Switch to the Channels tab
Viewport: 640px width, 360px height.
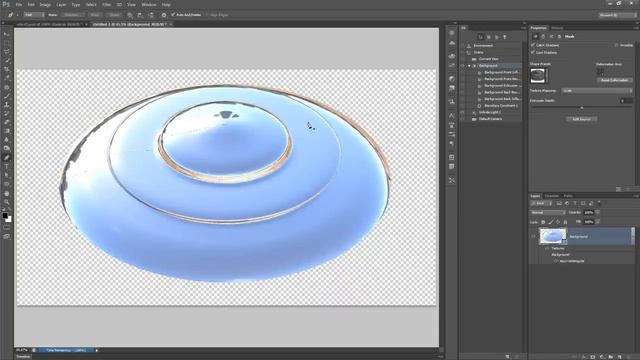coord(552,196)
